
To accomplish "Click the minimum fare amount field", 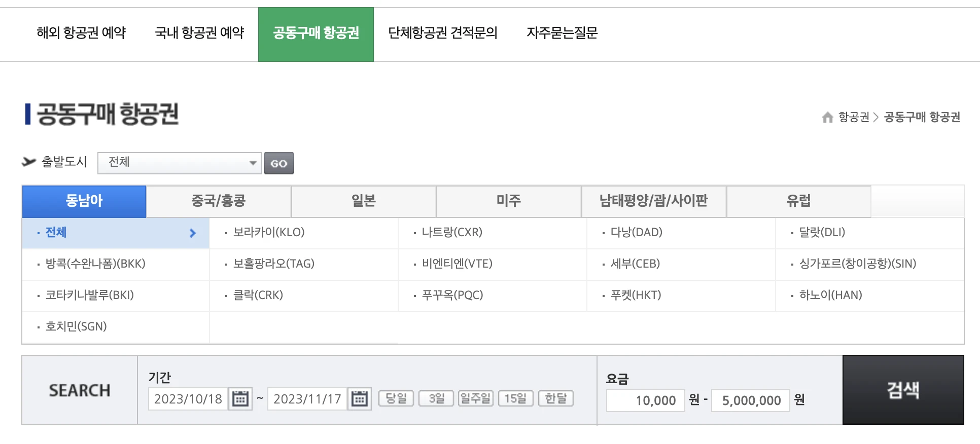I will (645, 400).
